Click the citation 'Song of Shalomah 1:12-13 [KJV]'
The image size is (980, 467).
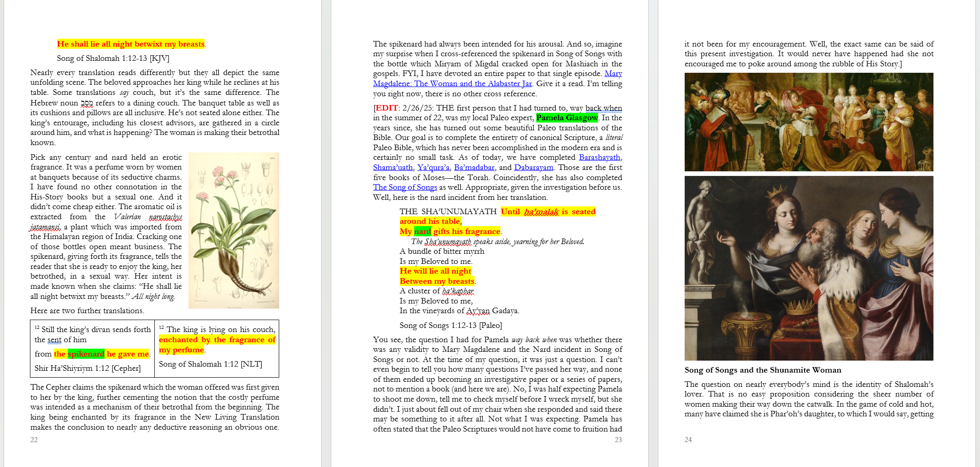point(113,58)
